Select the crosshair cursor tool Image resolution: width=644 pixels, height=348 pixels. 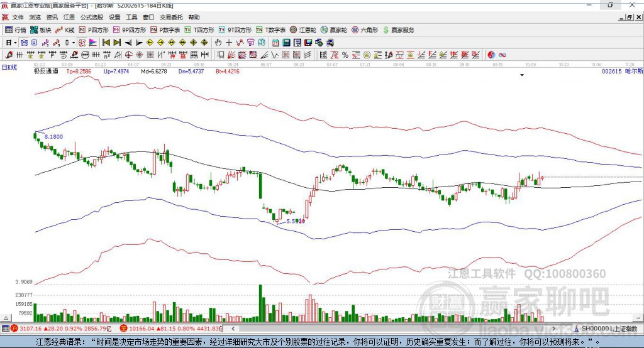(x=229, y=43)
